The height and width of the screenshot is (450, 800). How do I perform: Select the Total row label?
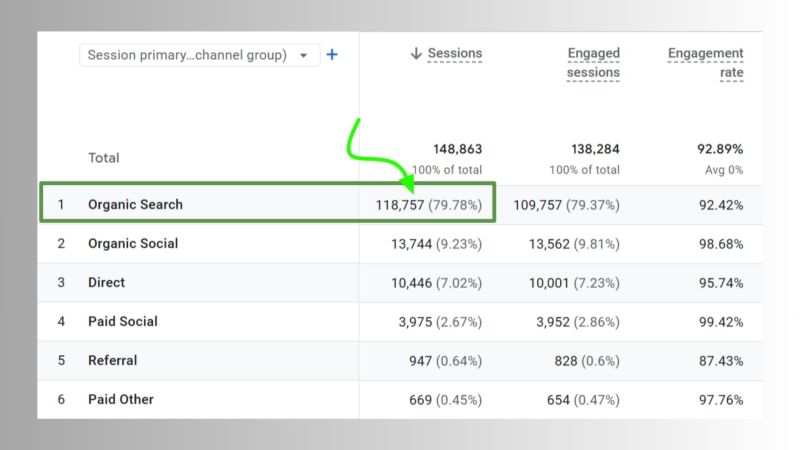pos(104,158)
